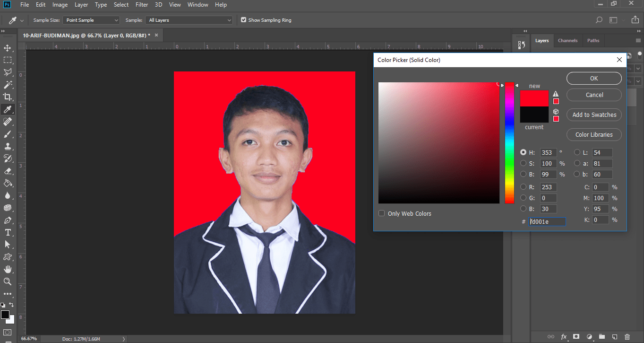The image size is (644, 343).
Task: Select the Move tool
Action: (7, 47)
